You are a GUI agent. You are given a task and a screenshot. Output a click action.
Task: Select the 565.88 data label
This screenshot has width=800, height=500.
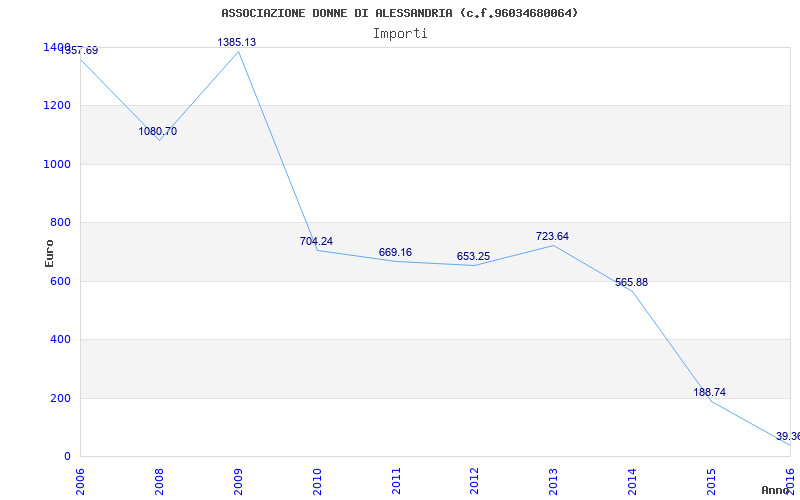[x=632, y=283]
